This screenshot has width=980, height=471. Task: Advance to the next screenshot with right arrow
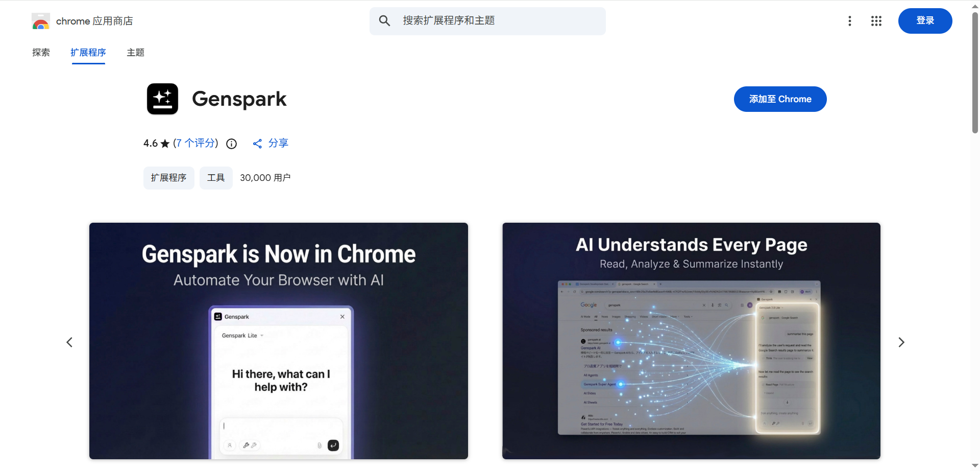901,342
